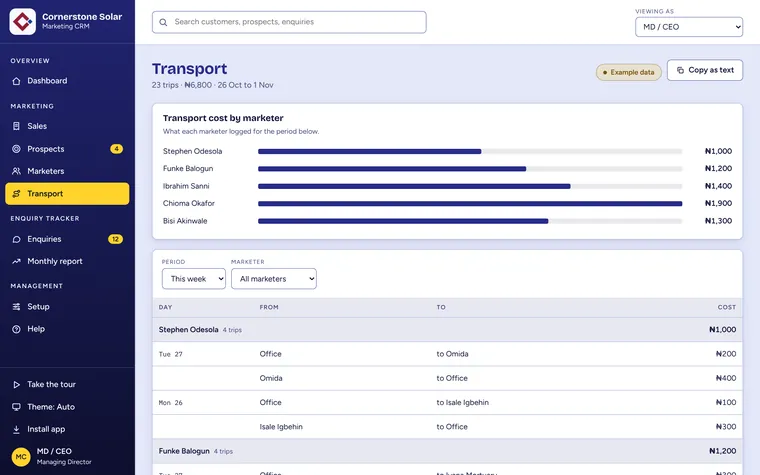Click the 'to Omida' destination cell
The height and width of the screenshot is (475, 760).
coord(452,354)
